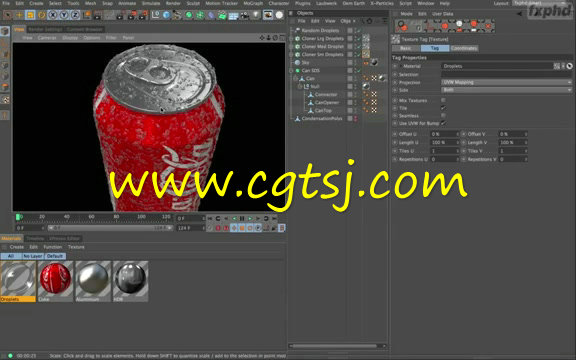Expand the Material parameter arrow

tap(401, 66)
